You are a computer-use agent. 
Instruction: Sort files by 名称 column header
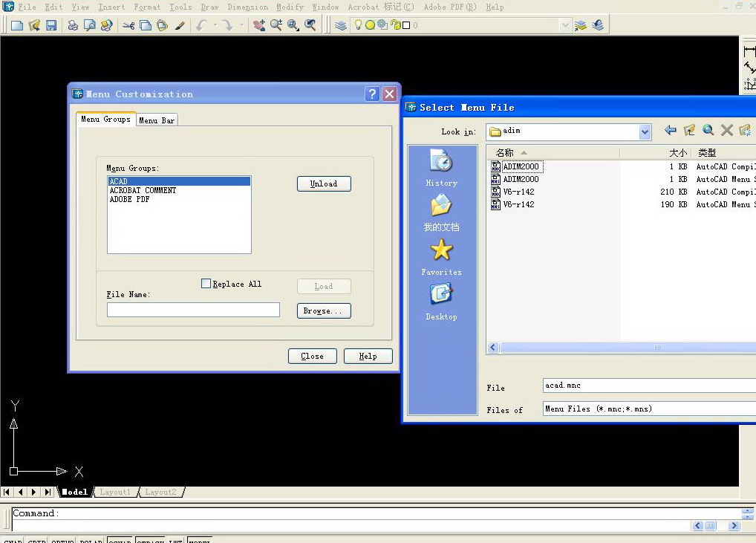tap(553, 153)
